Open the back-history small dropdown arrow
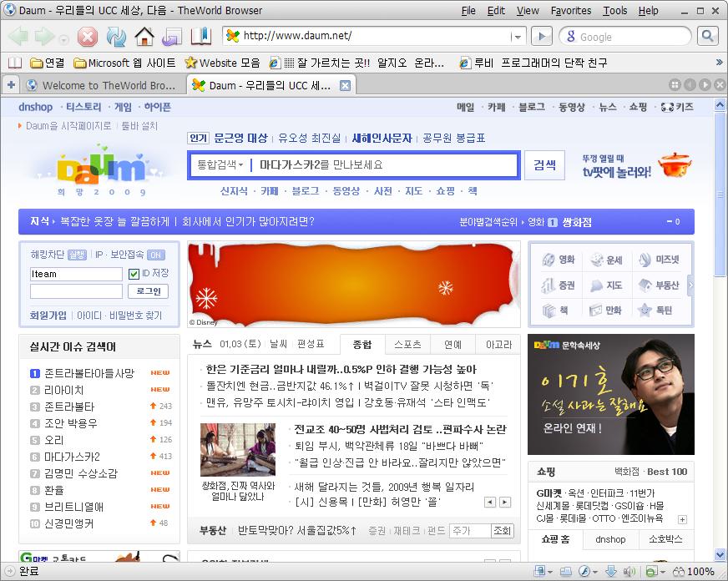The image size is (728, 581). [x=63, y=39]
